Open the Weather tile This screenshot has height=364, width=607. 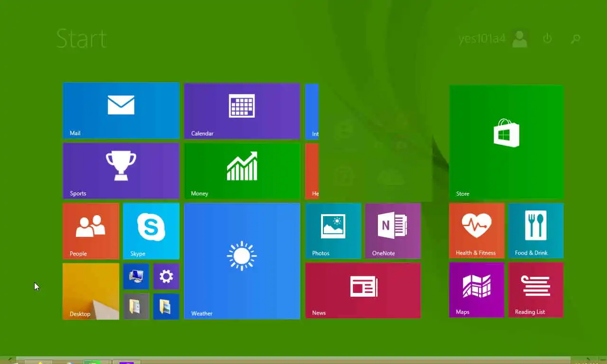242,261
